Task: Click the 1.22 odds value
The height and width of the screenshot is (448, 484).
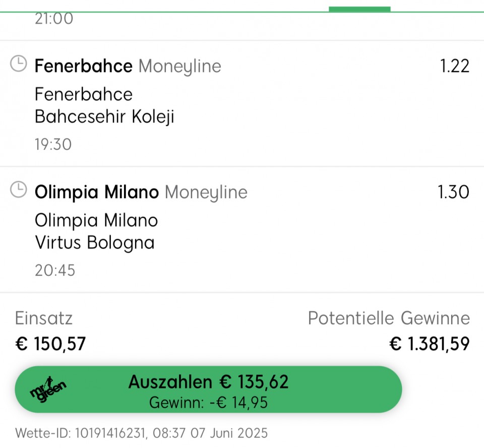Action: (454, 66)
